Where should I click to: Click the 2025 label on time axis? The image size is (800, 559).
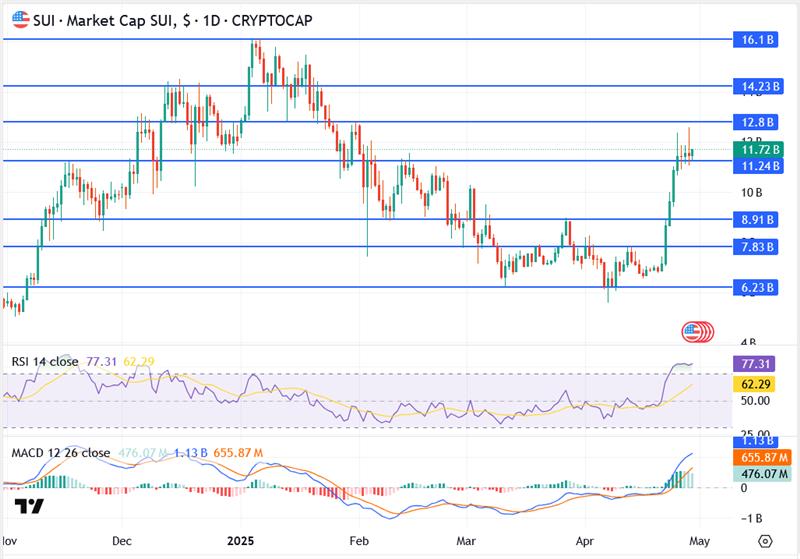pyautogui.click(x=243, y=539)
